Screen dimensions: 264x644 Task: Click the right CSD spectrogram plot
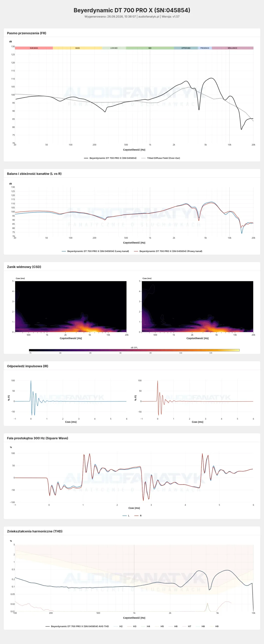(x=197, y=306)
